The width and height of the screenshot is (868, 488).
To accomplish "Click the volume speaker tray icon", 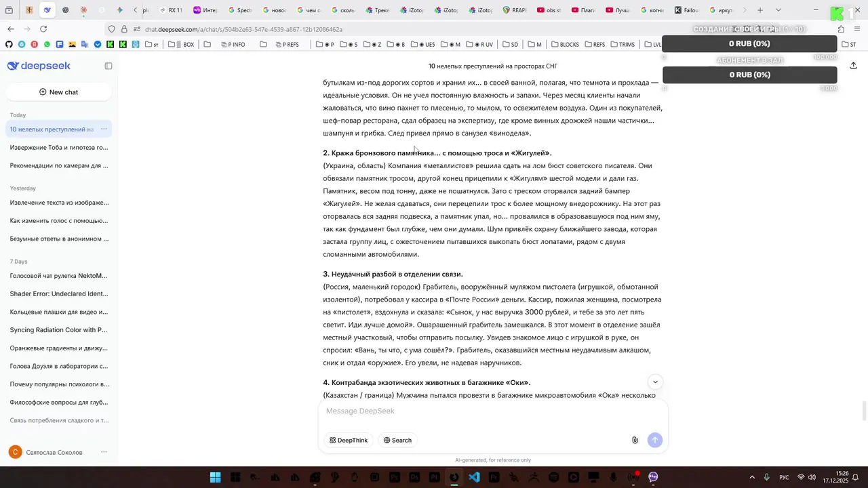I will tap(812, 477).
